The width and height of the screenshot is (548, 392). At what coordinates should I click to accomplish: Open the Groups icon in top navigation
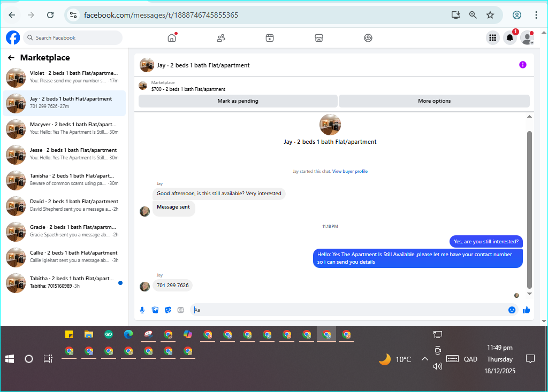(368, 38)
